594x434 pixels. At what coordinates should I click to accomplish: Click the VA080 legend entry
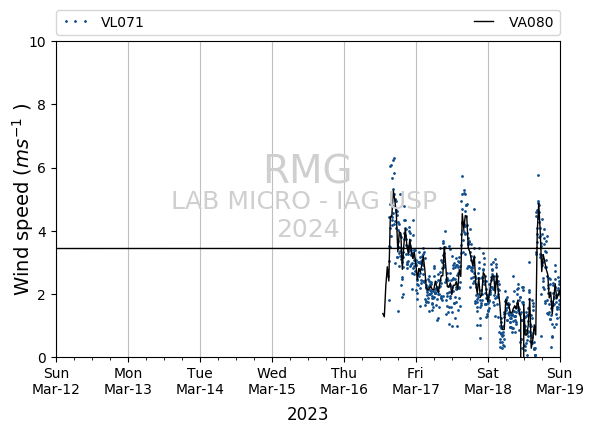[513, 22]
